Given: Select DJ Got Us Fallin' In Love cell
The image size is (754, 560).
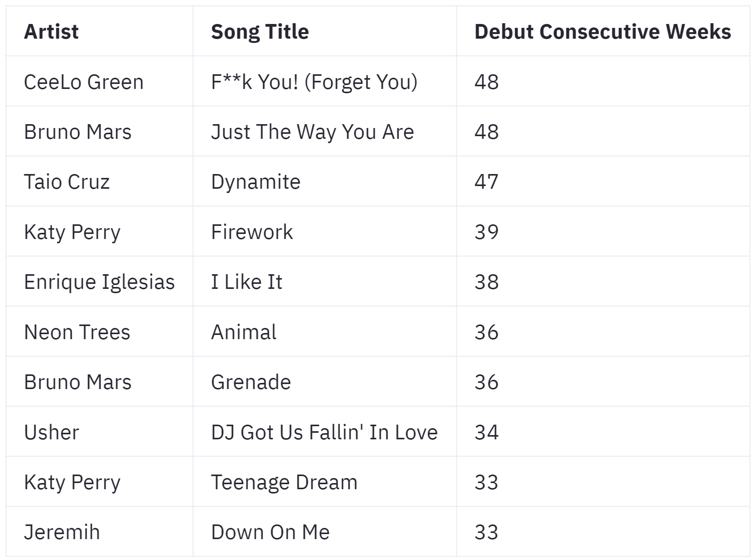Looking at the screenshot, I should click(324, 432).
